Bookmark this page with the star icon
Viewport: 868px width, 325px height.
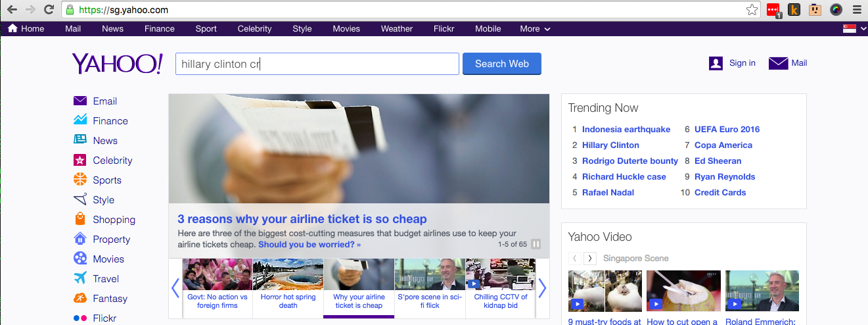click(x=752, y=10)
